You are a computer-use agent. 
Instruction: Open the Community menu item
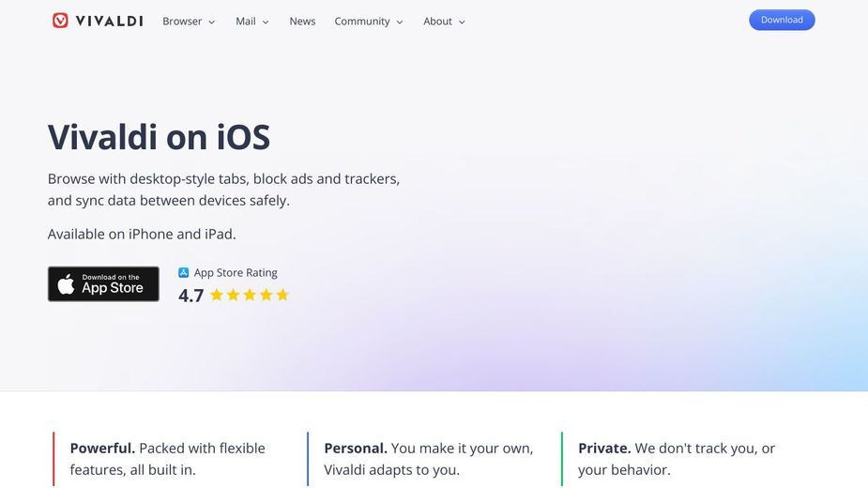click(x=362, y=21)
